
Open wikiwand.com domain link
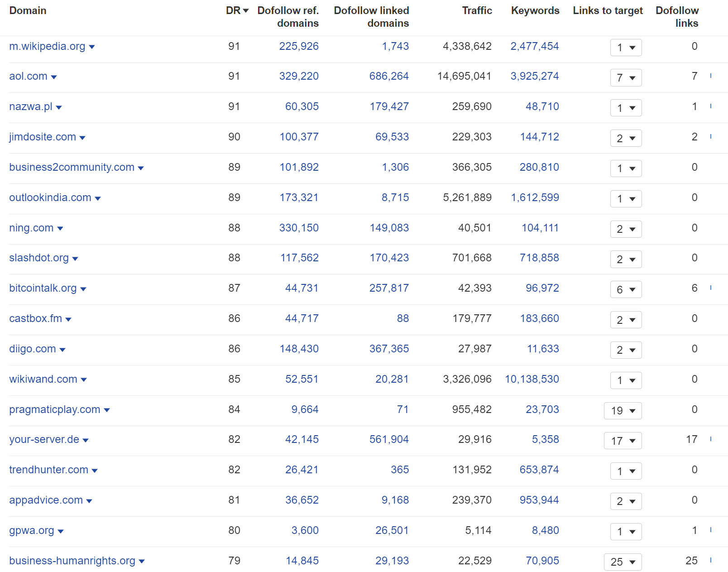coord(43,379)
